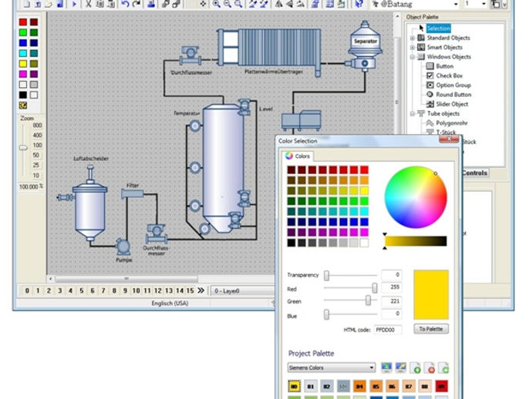Click the canvas horizontal scrollbar thumb
The image size is (532, 399).
[x=126, y=279]
